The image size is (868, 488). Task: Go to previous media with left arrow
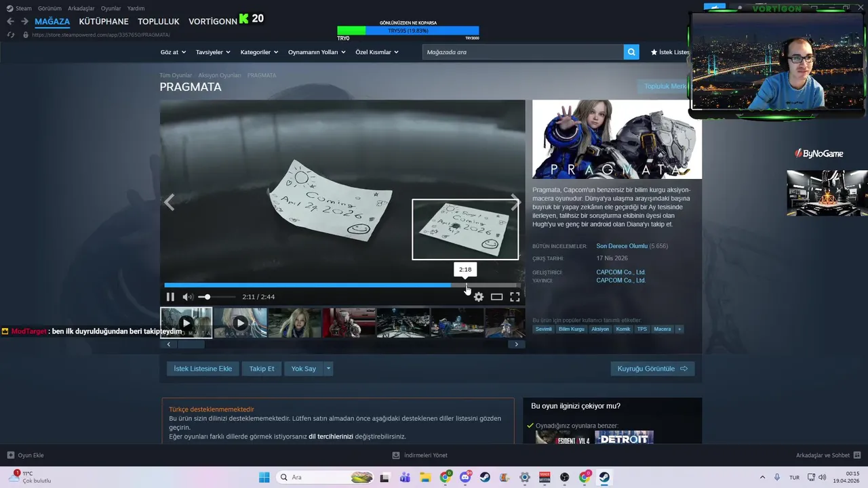click(169, 202)
